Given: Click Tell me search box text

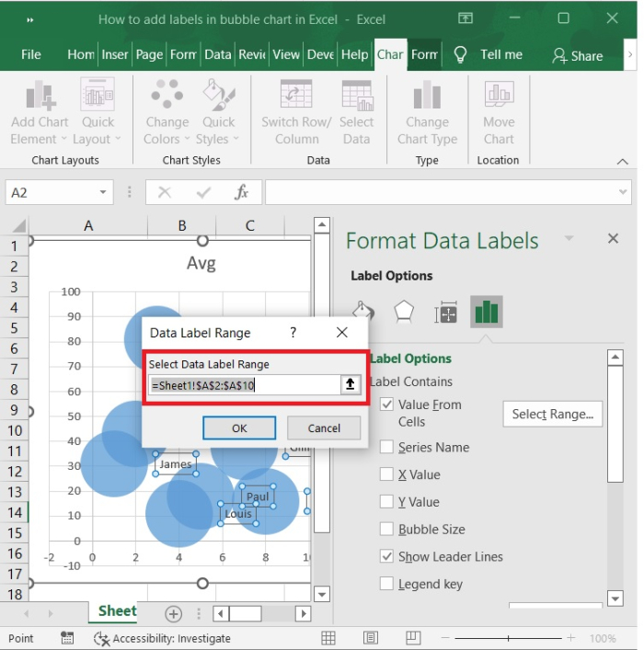Looking at the screenshot, I should (x=500, y=54).
